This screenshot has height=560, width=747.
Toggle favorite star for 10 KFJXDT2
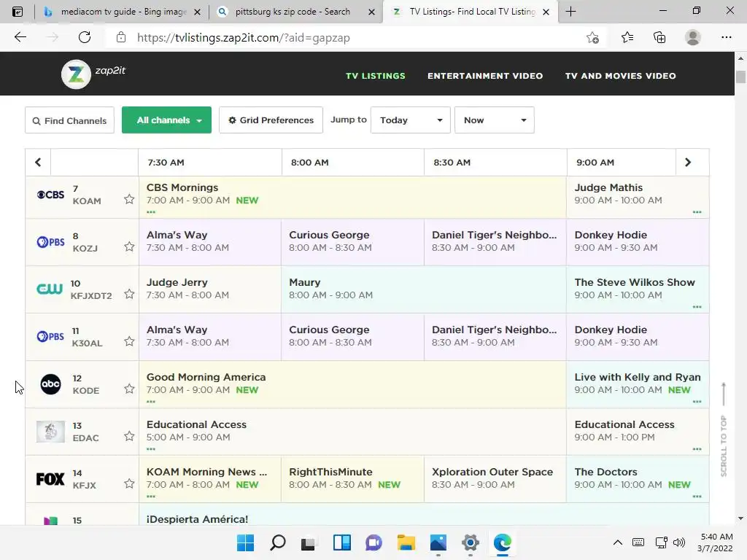pos(129,294)
